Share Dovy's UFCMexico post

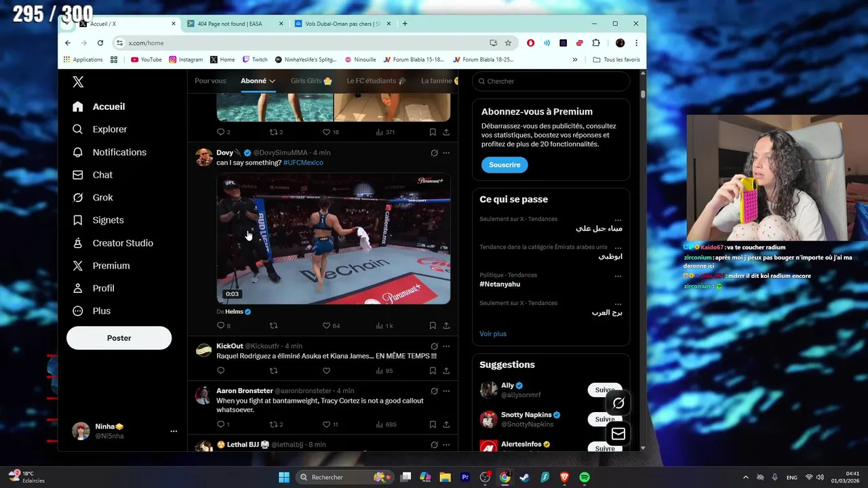click(x=446, y=326)
